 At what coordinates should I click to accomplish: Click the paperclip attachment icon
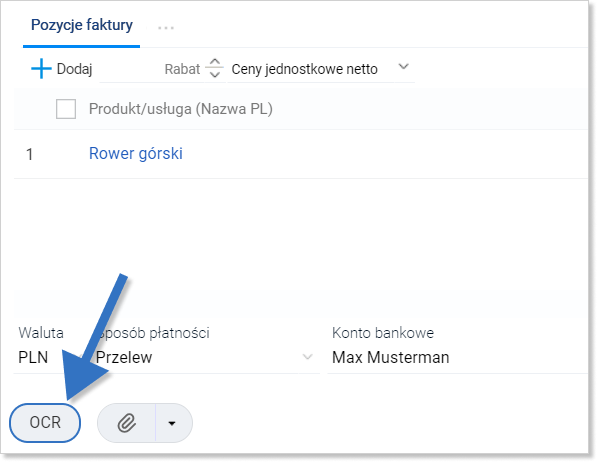coord(127,423)
